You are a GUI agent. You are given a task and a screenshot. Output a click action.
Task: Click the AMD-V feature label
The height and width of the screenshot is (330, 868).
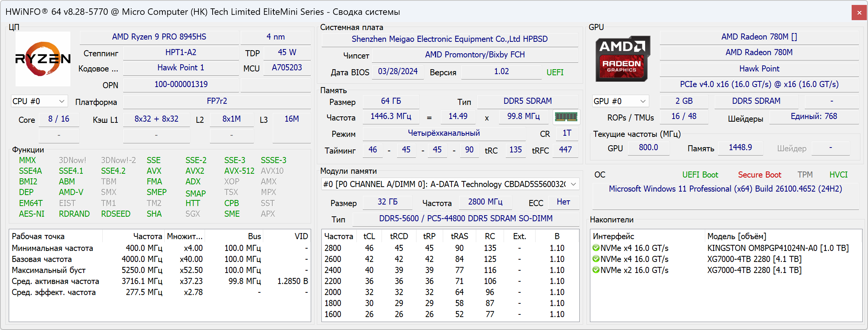(71, 192)
